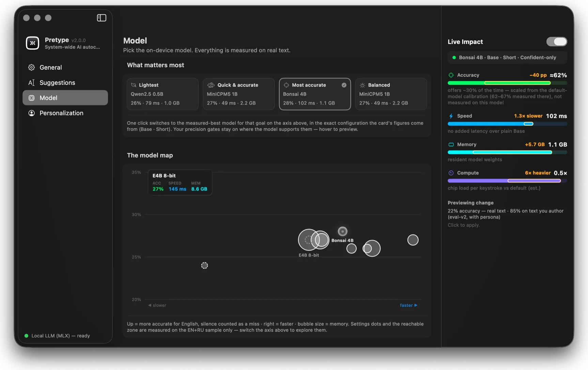Click the '≈62%' accuracy value
The image size is (588, 370).
click(x=558, y=75)
